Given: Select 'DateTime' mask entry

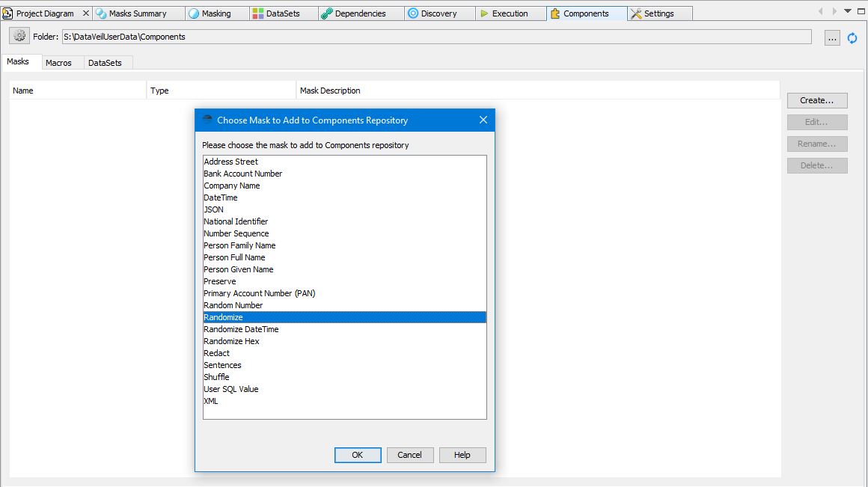Looking at the screenshot, I should [x=345, y=197].
